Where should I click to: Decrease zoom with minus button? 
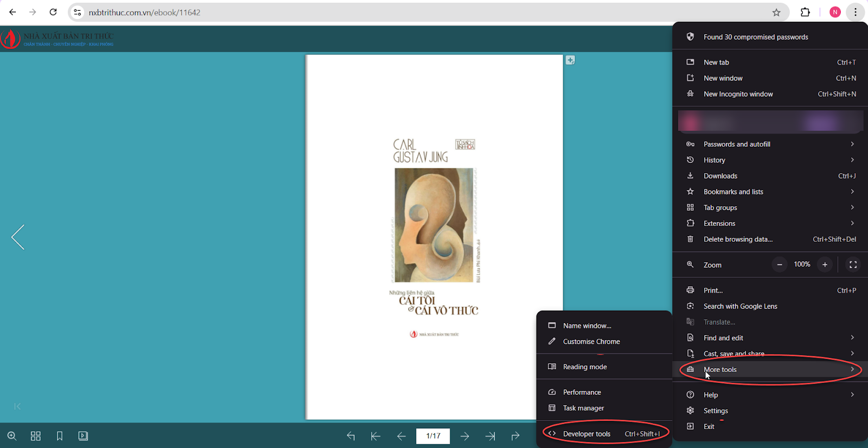click(780, 264)
